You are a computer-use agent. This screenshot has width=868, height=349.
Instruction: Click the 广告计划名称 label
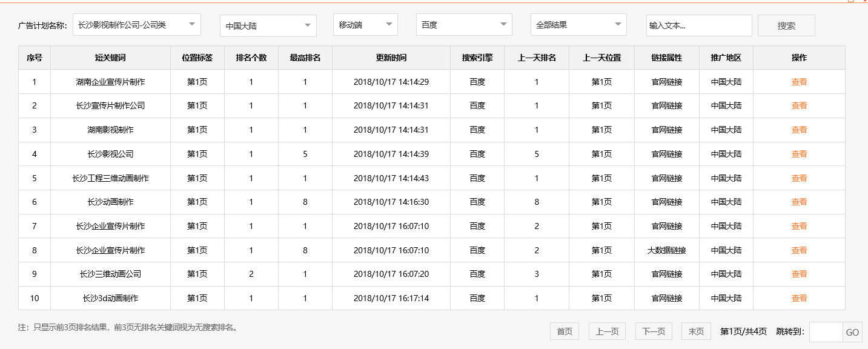point(43,26)
